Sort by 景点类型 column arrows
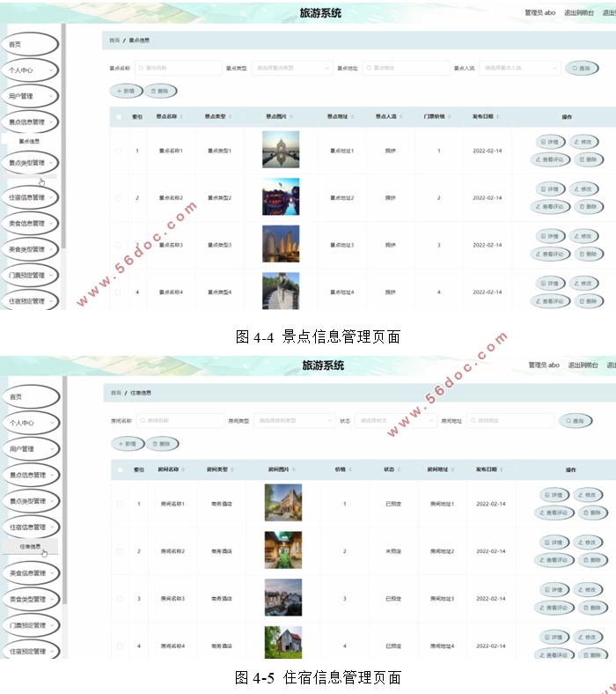The width and height of the screenshot is (616, 694). (230, 116)
